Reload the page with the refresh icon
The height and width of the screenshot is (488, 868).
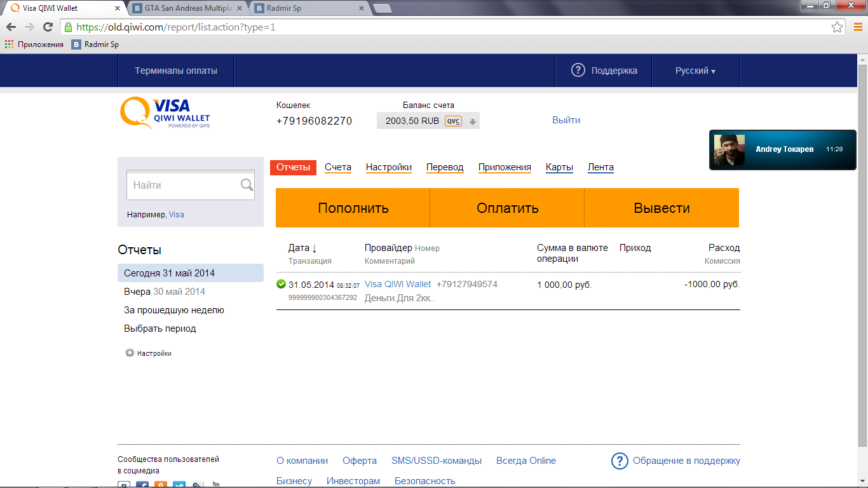tap(48, 27)
